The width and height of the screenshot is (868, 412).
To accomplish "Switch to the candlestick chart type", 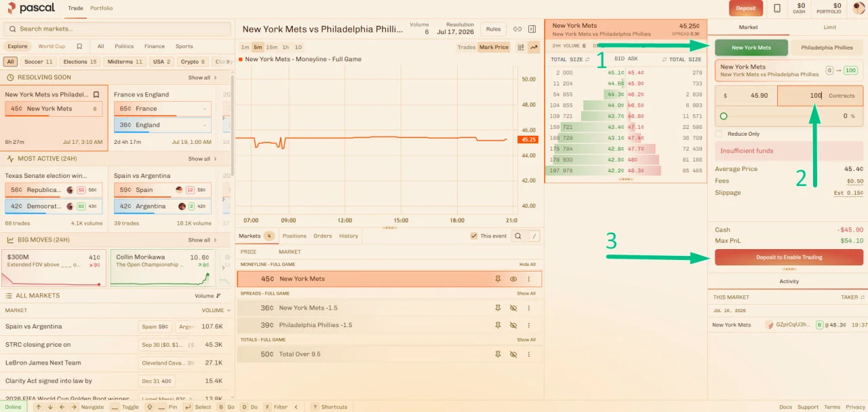I will point(521,48).
